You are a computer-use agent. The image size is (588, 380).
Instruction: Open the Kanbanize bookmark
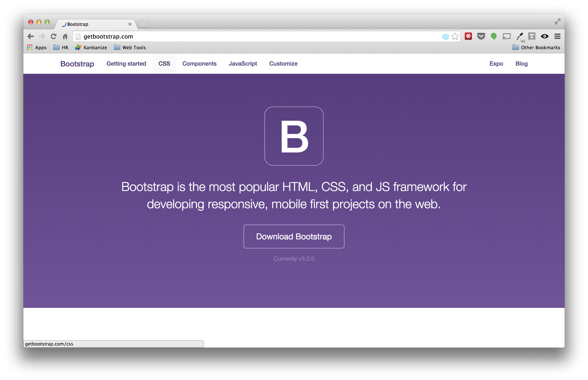(91, 47)
